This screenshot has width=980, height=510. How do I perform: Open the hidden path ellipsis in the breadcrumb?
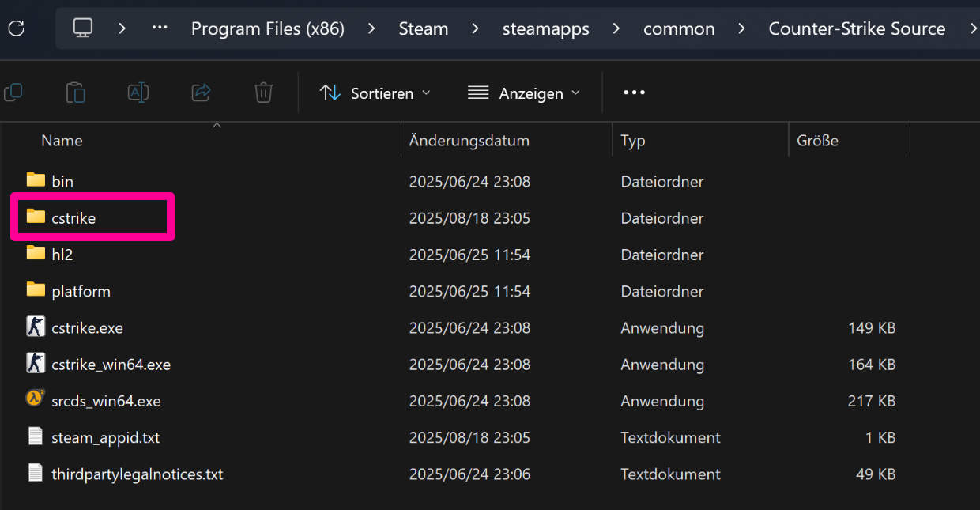coord(160,28)
